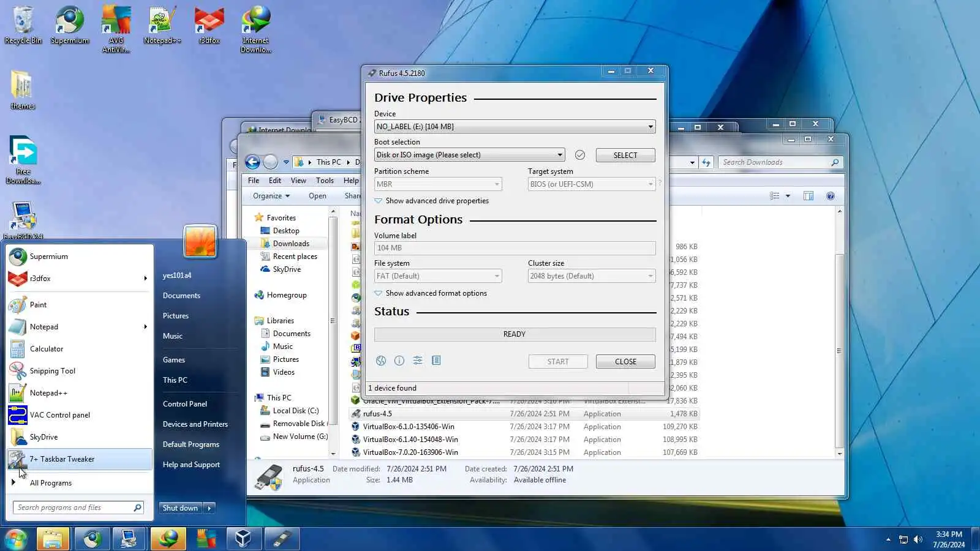Image resolution: width=980 pixels, height=551 pixels.
Task: Open the File menu in Explorer
Action: click(x=254, y=181)
